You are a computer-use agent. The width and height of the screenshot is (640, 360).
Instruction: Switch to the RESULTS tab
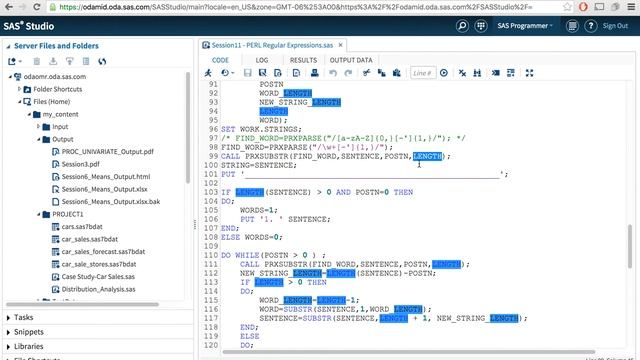click(x=303, y=60)
